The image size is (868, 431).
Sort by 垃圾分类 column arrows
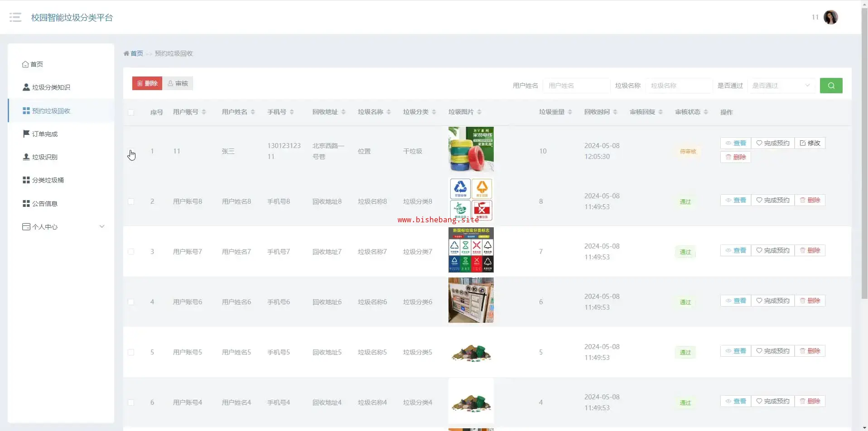tap(434, 112)
